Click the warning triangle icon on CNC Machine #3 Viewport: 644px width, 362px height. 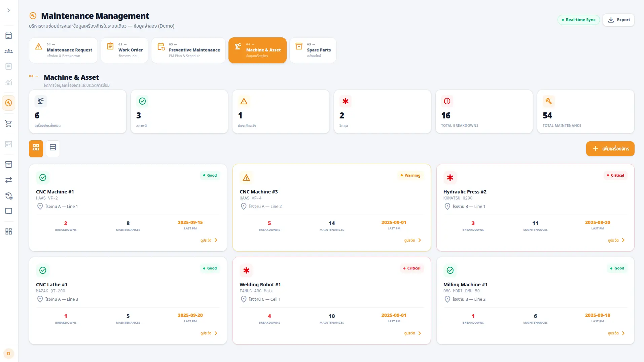tap(246, 178)
